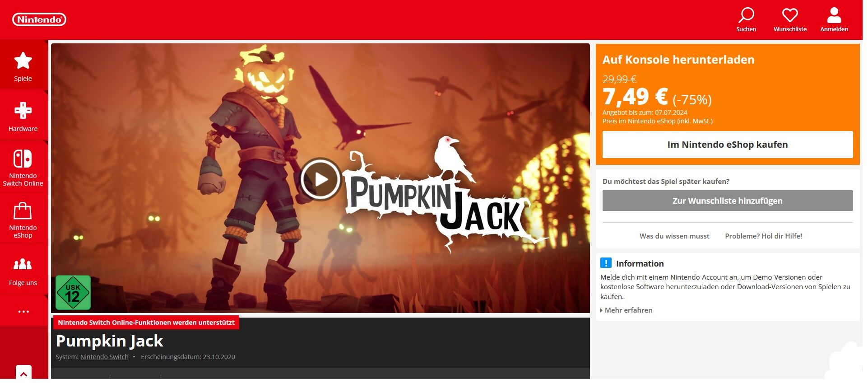Follow the Nintendo Switch system link
This screenshot has height=384, width=868.
tap(104, 357)
